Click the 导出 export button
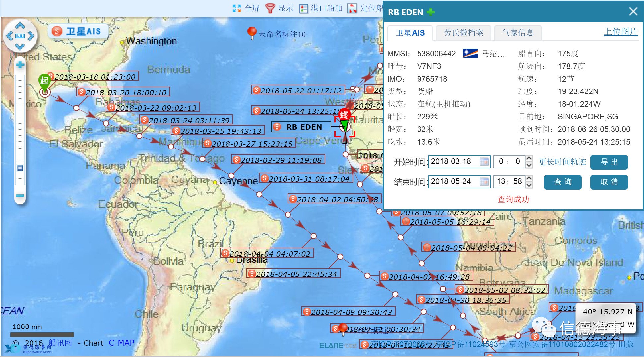 [609, 162]
